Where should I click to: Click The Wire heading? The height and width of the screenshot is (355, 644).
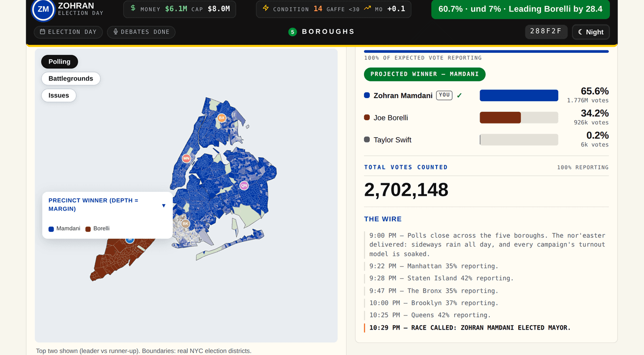(383, 219)
